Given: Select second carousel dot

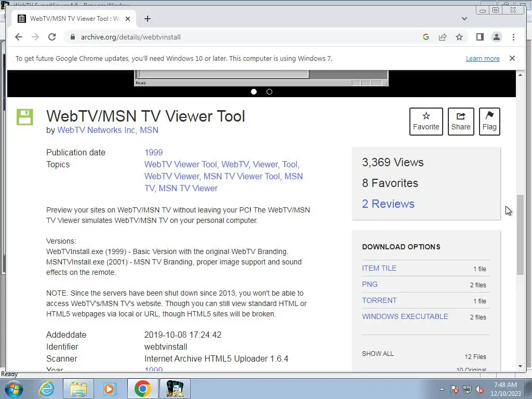Looking at the screenshot, I should point(270,91).
